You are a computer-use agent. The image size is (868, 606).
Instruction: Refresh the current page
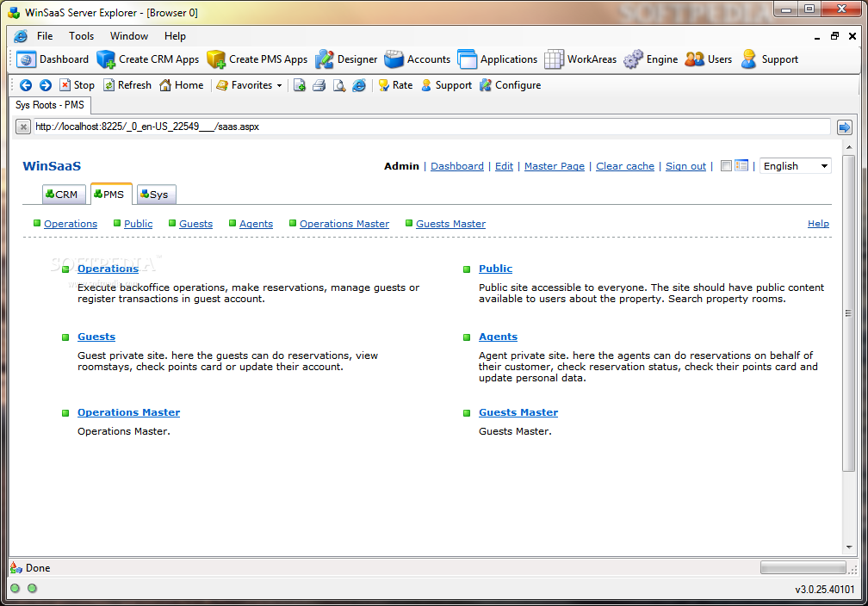tap(127, 85)
